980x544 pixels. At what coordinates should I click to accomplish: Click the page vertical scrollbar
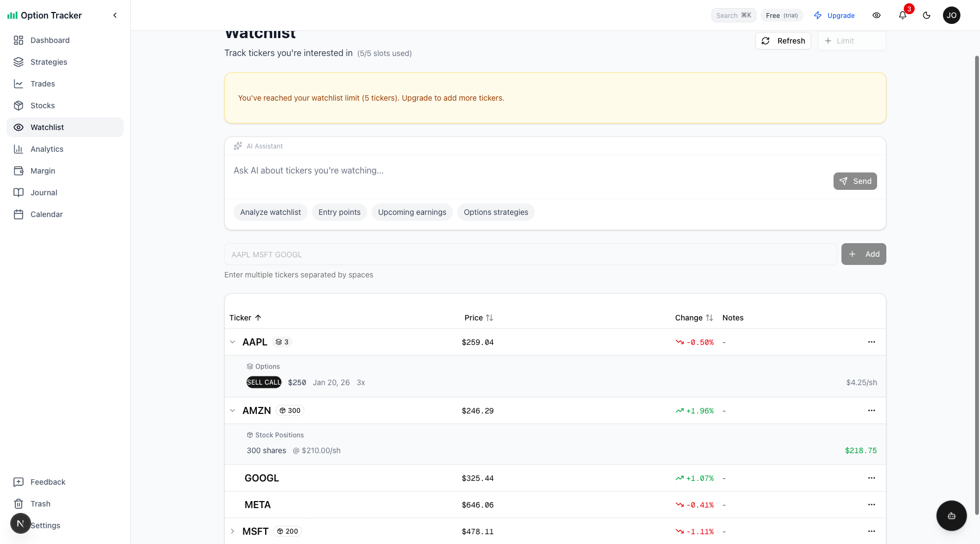977,283
